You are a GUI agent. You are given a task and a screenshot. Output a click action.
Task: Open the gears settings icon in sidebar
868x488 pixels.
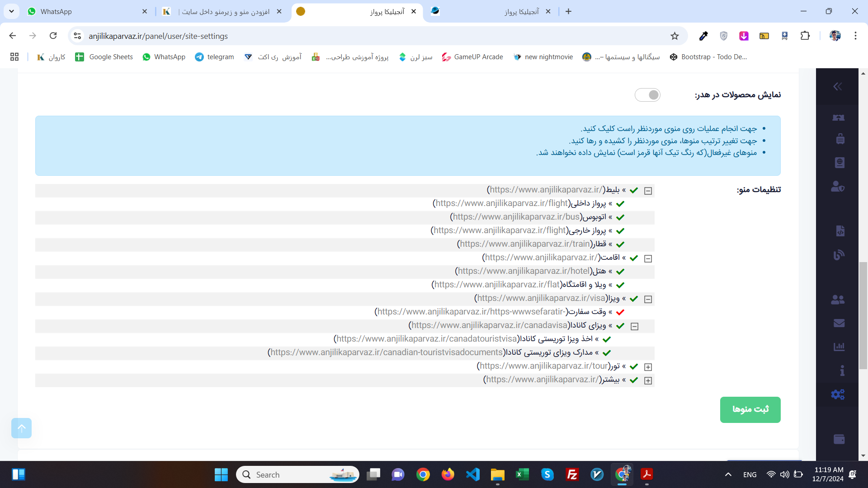click(x=838, y=394)
